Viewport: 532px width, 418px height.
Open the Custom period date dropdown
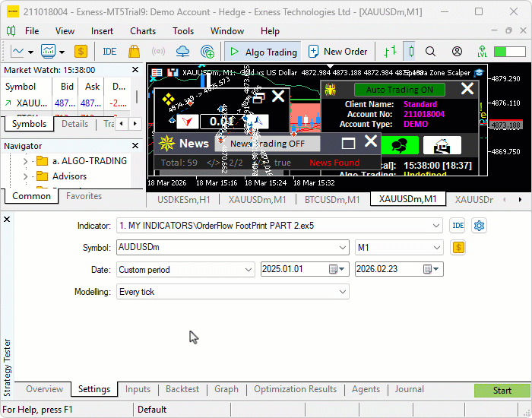(x=249, y=270)
